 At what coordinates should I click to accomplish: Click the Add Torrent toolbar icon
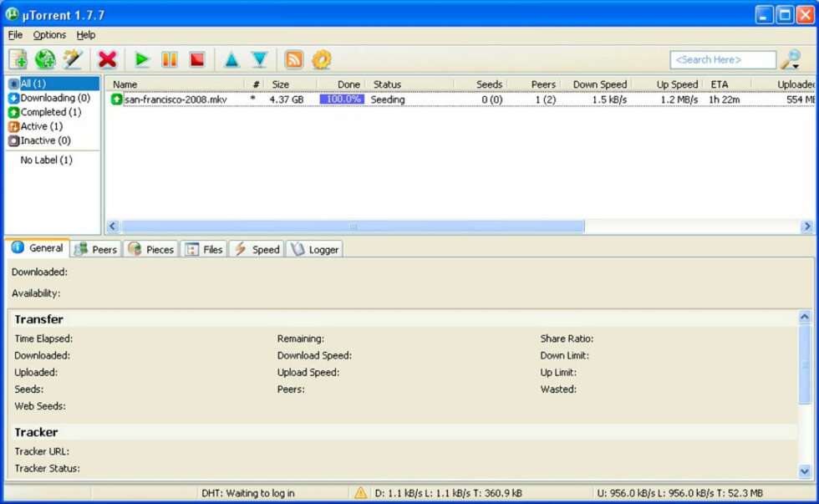(18, 59)
